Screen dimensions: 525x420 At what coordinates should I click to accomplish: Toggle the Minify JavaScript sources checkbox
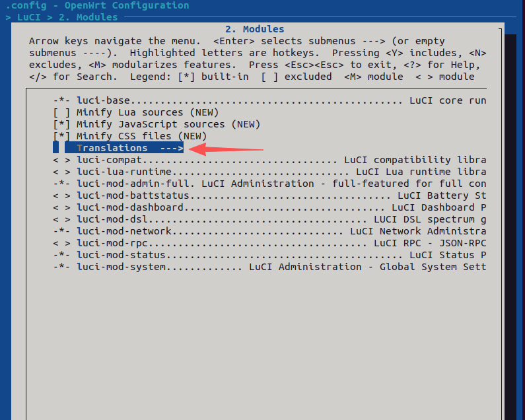click(x=61, y=124)
